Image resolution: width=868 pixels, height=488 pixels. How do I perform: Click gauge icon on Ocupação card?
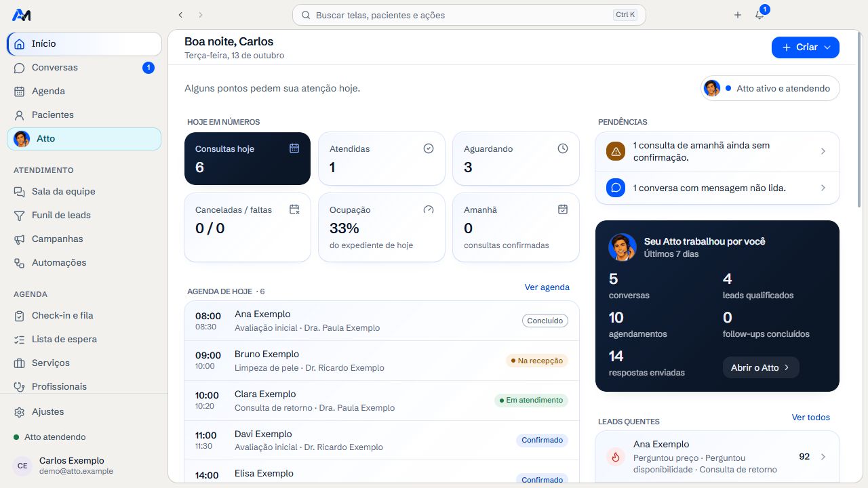[x=429, y=209]
